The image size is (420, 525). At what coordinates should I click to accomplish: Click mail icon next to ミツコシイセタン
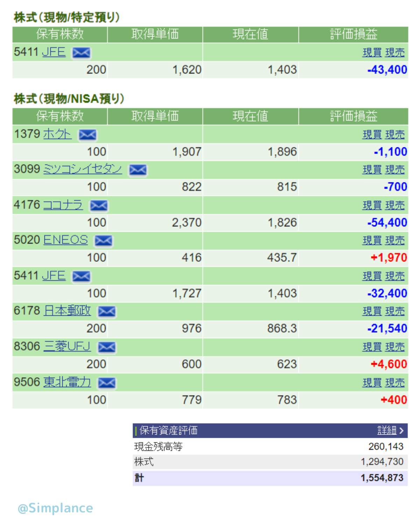click(138, 170)
